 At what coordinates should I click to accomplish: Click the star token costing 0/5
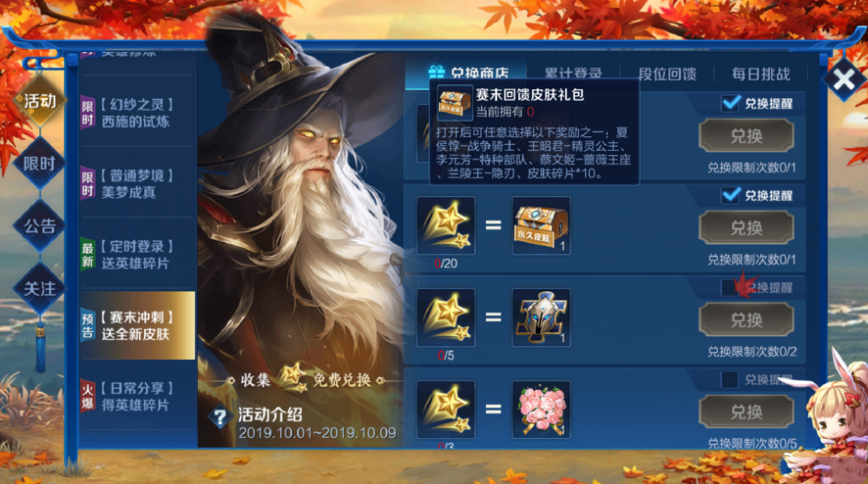(x=445, y=317)
